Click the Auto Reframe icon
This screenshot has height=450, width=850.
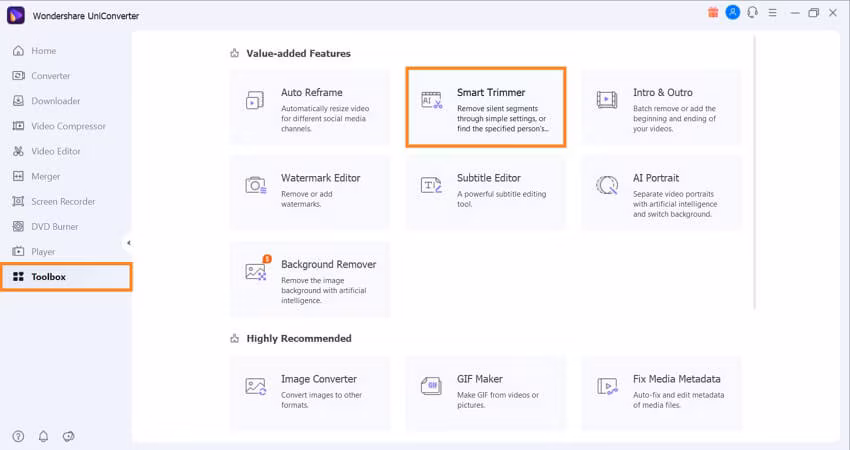(255, 100)
